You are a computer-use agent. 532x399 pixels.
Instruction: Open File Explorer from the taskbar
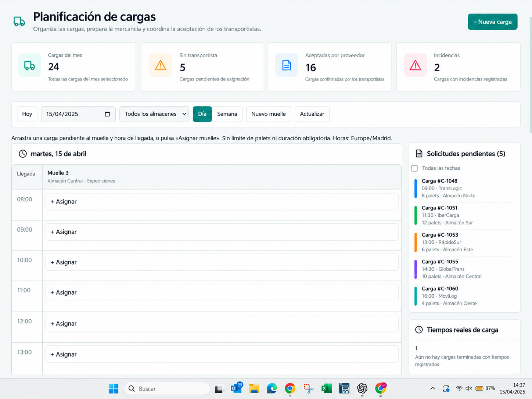tap(254, 388)
